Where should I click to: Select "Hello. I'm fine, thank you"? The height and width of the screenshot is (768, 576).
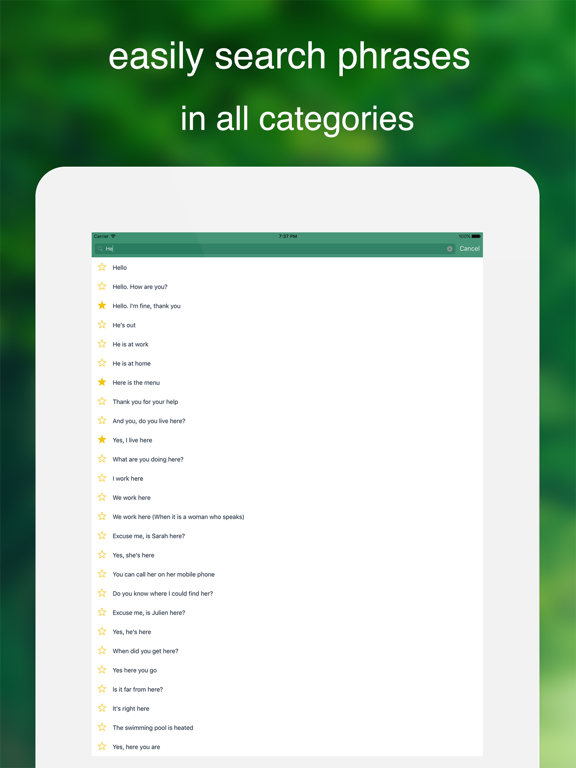[x=287, y=306]
